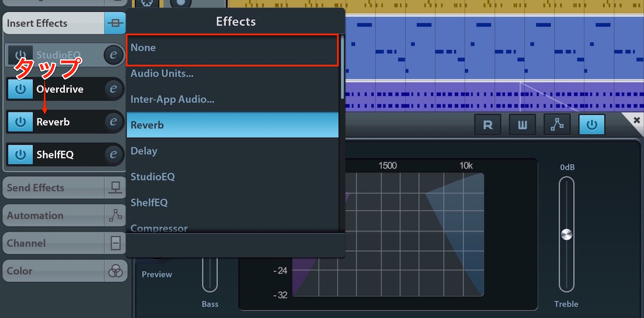Click the Automation curve icon
Viewport: 644px width, 318px height.
[x=115, y=216]
